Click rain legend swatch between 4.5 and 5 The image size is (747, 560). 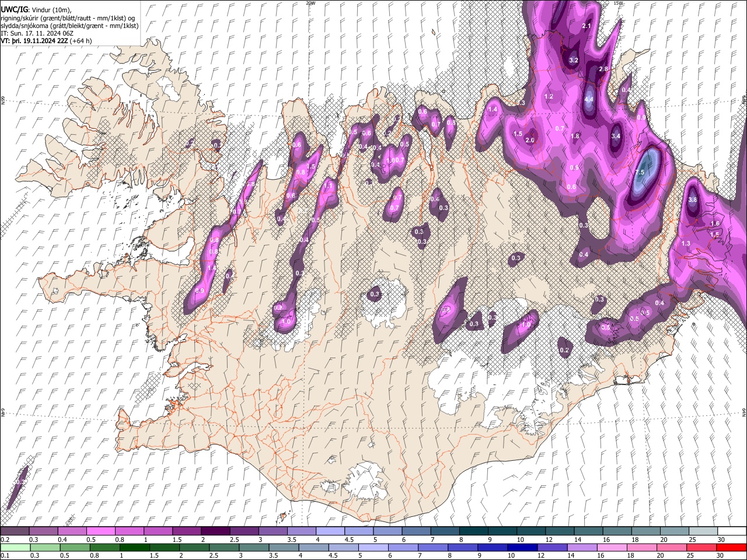344,547
